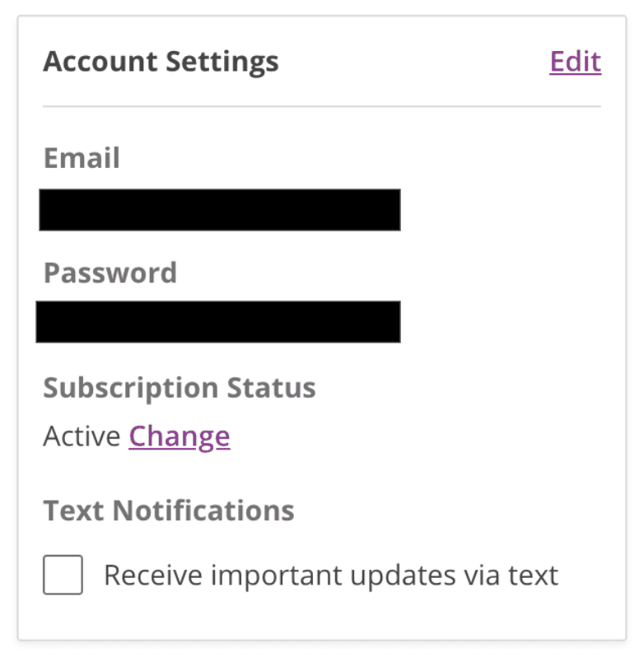
Task: Click the word 'updates' in checkbox label
Action: [x=403, y=575]
